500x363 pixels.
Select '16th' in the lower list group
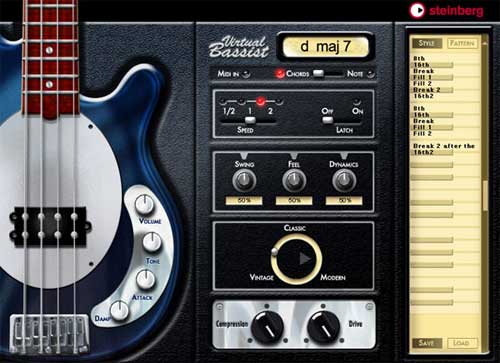(421, 115)
